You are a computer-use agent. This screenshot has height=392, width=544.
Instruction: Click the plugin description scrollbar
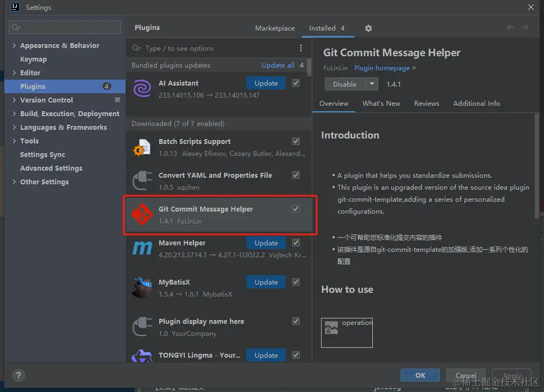click(x=537, y=166)
